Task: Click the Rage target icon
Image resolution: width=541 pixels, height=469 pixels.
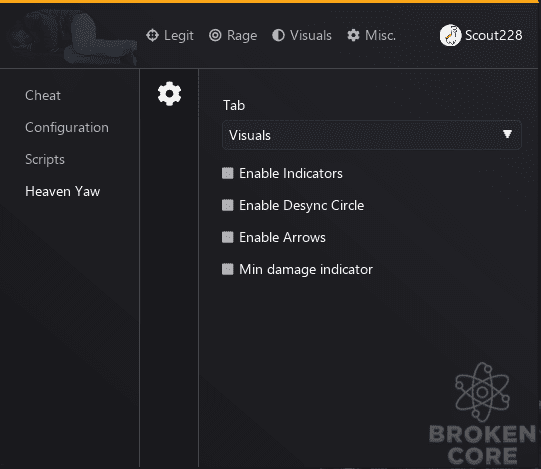Action: pos(215,35)
